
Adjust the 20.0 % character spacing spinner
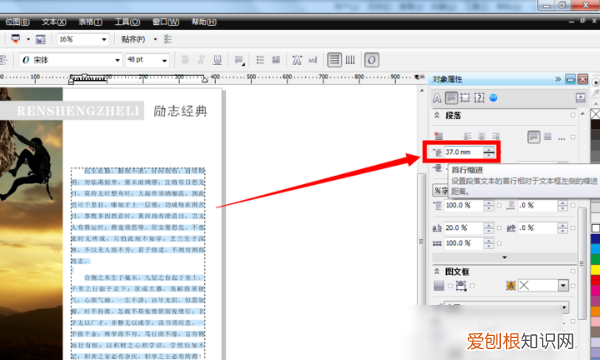pos(489,228)
